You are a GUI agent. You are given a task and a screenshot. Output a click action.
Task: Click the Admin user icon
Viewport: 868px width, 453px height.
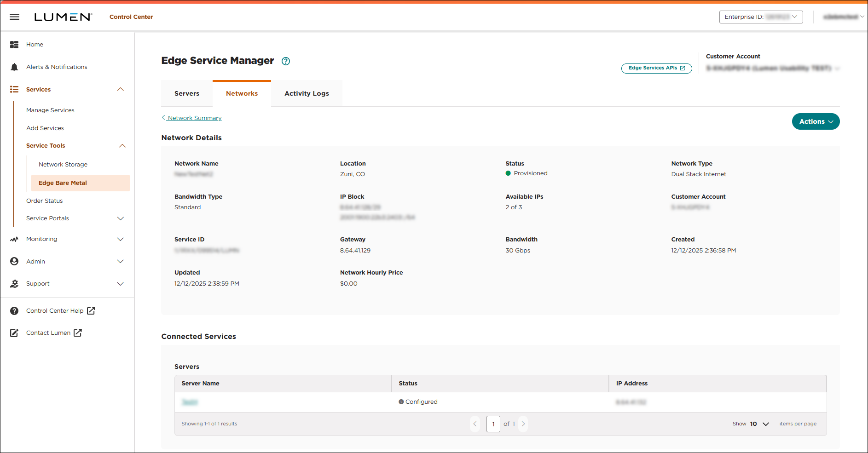tap(14, 261)
